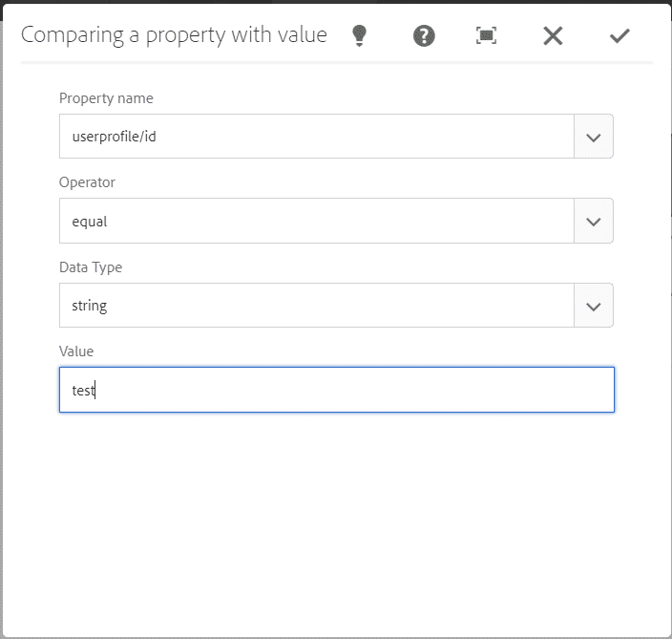Expand the Property name dropdown arrow
Viewport: 672px width, 639px height.
click(594, 137)
